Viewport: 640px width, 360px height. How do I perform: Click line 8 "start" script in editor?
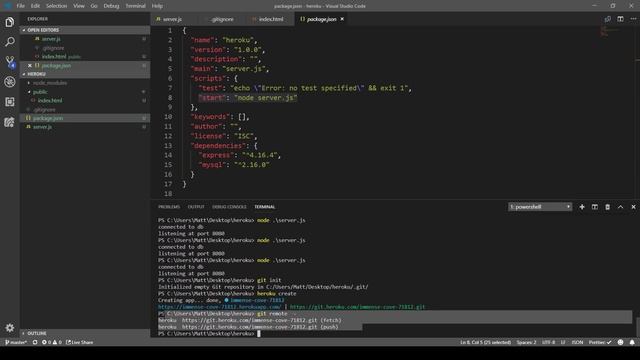pos(248,98)
